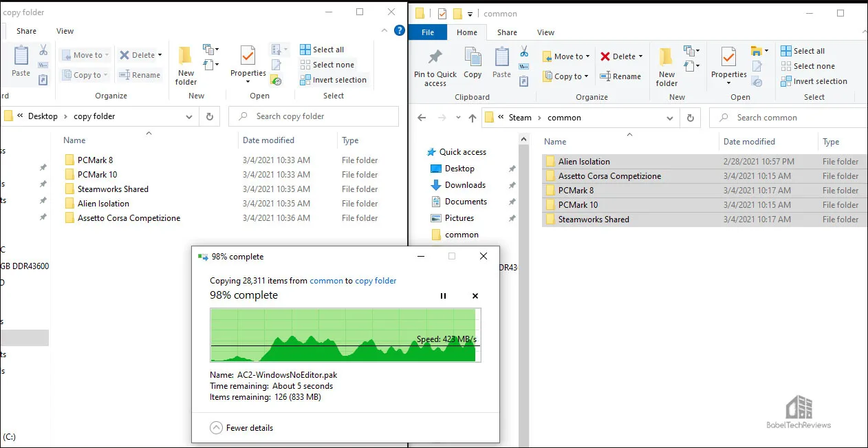Refresh the common folder window
868x448 pixels.
tap(691, 118)
